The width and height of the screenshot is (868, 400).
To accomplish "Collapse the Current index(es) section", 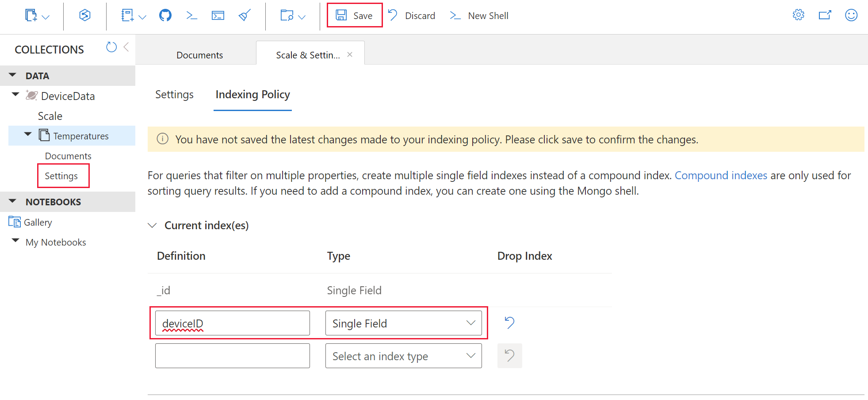I will [152, 225].
